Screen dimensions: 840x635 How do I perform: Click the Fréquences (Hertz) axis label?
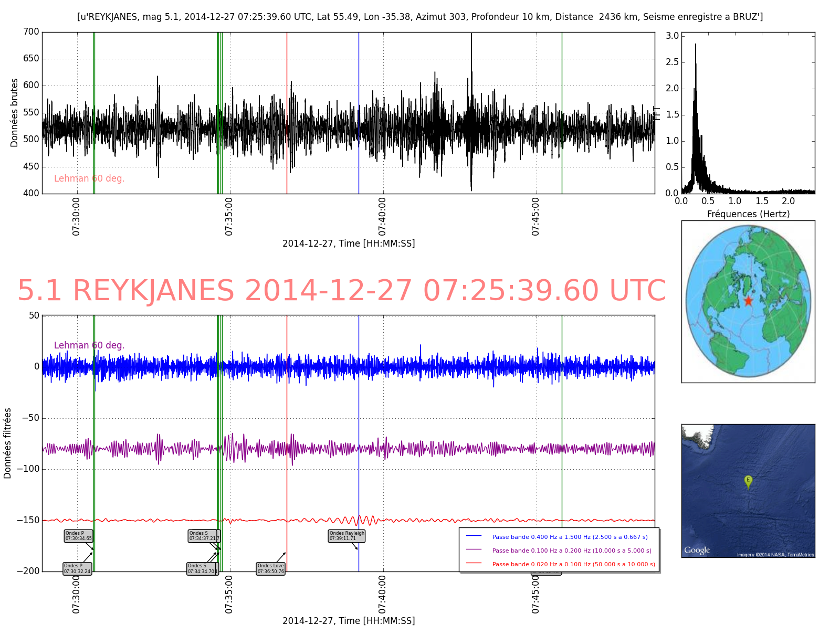(748, 214)
